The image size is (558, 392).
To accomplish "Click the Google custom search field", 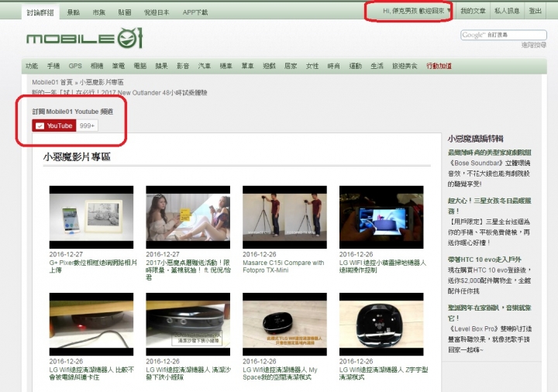I will coord(504,35).
